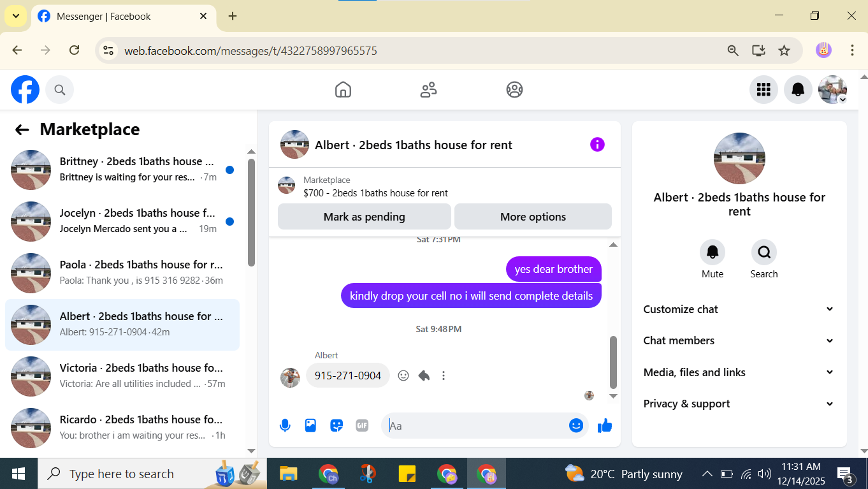
Task: Open the Facebook menu grid icon
Action: click(763, 90)
